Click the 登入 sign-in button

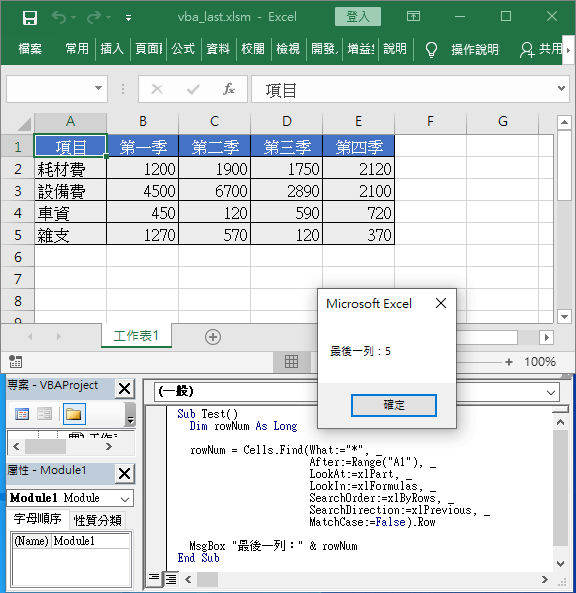click(x=357, y=17)
